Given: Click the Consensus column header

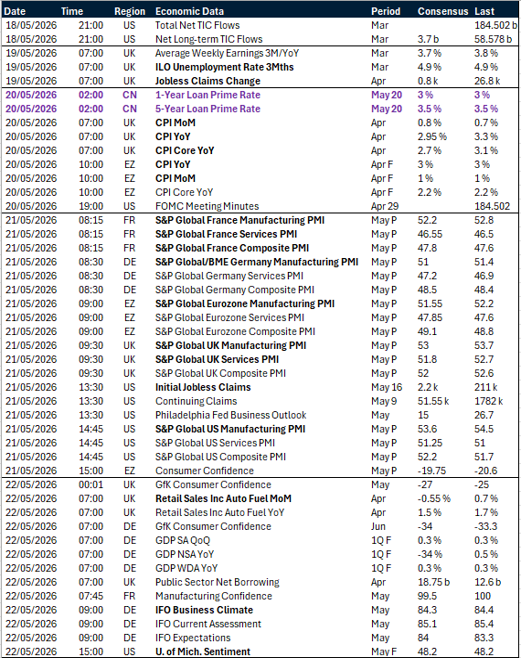Looking at the screenshot, I should (443, 11).
